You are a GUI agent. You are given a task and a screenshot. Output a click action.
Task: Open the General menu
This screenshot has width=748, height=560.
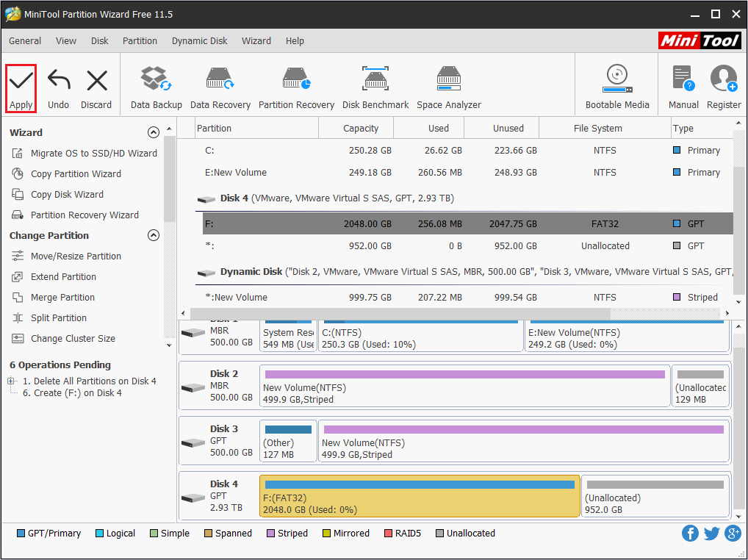tap(25, 41)
